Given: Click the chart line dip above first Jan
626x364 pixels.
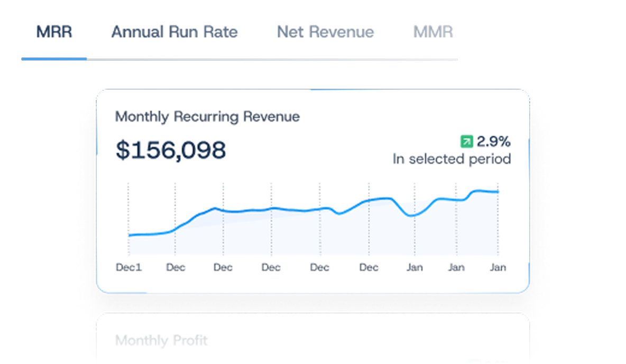Looking at the screenshot, I should [412, 215].
